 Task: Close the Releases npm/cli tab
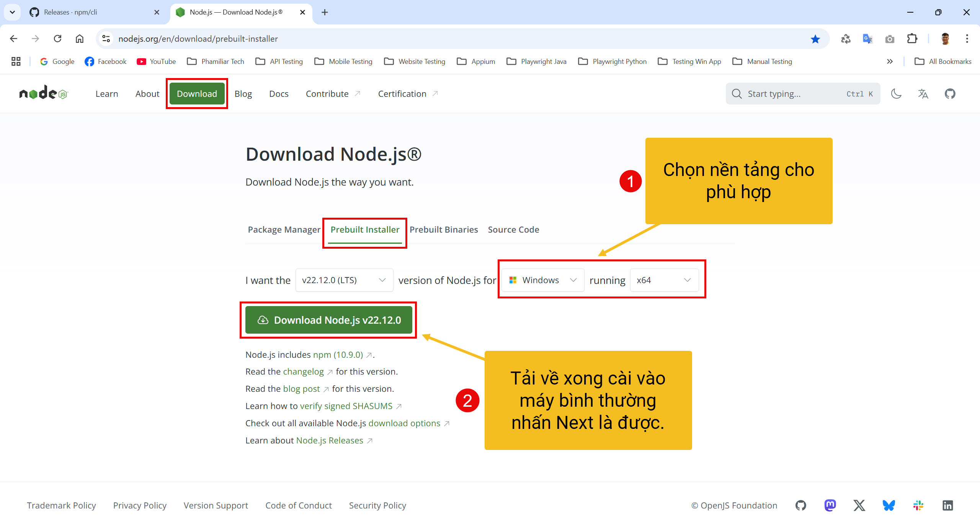(157, 12)
